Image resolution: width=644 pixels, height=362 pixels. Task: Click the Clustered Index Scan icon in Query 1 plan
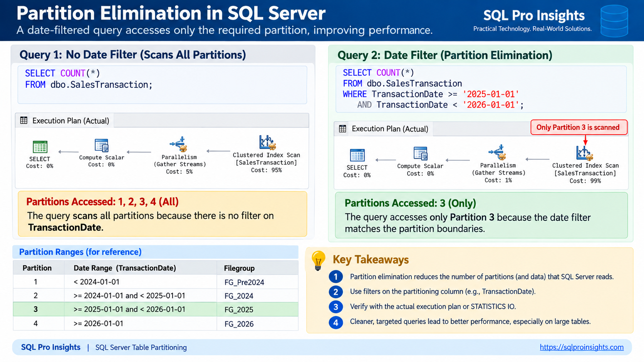tap(267, 142)
